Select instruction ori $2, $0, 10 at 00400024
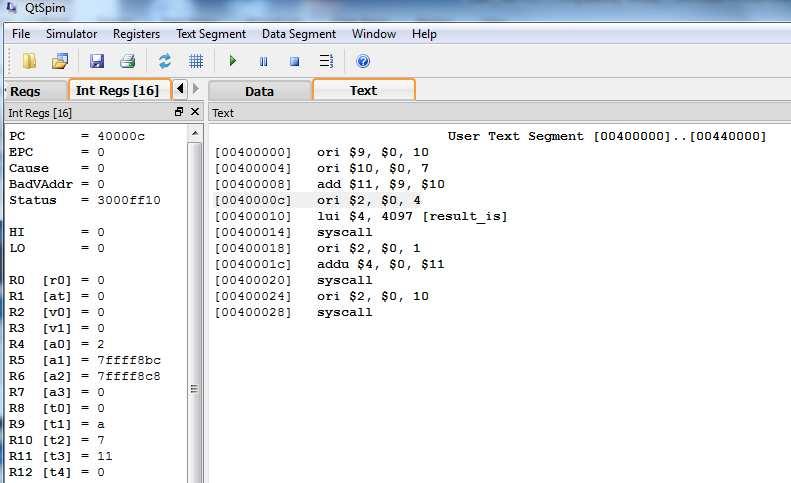 373,296
